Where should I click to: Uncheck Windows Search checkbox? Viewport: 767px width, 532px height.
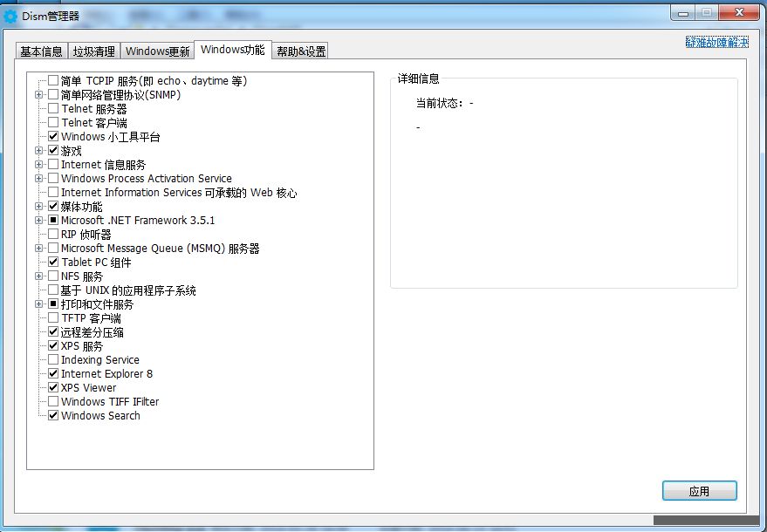point(53,415)
